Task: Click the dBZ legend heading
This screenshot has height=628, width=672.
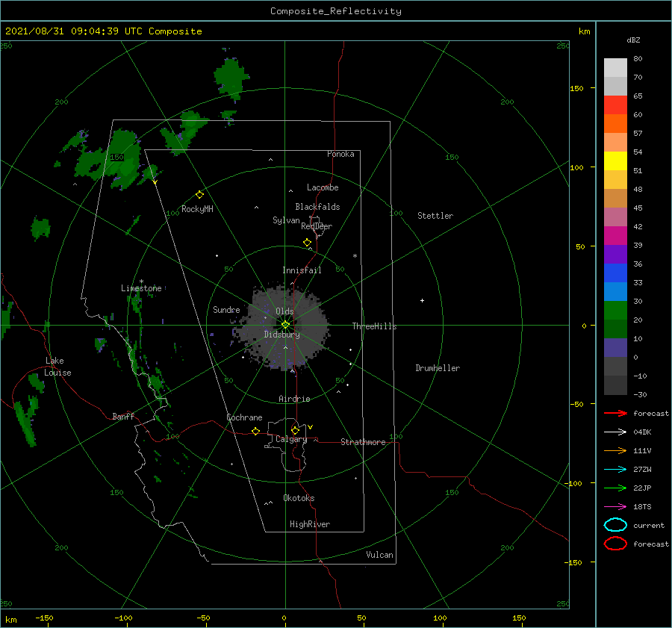Action: (633, 40)
